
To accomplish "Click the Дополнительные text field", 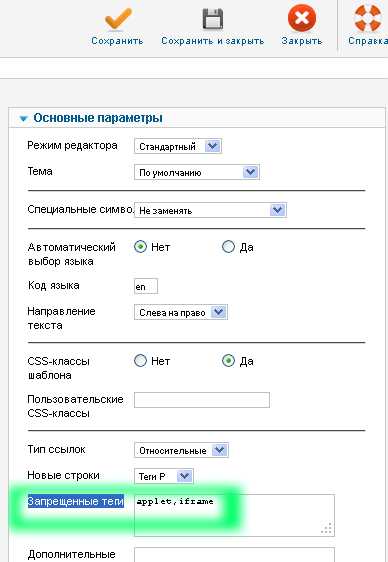I will (x=234, y=554).
